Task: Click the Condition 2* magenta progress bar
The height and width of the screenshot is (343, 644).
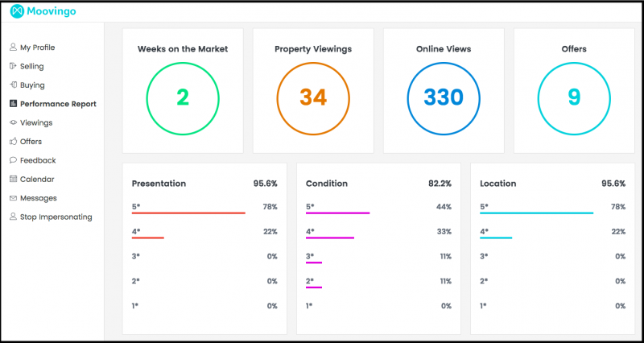Action: 314,287
